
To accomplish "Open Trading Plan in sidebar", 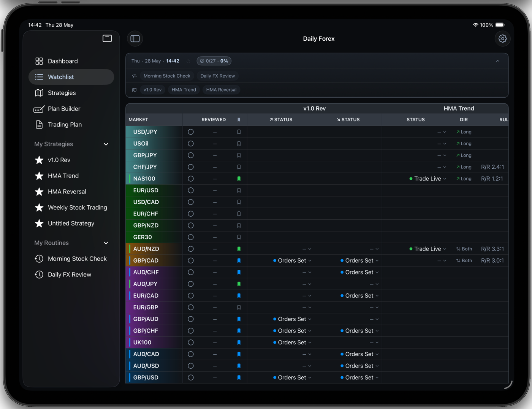I will (x=71, y=125).
